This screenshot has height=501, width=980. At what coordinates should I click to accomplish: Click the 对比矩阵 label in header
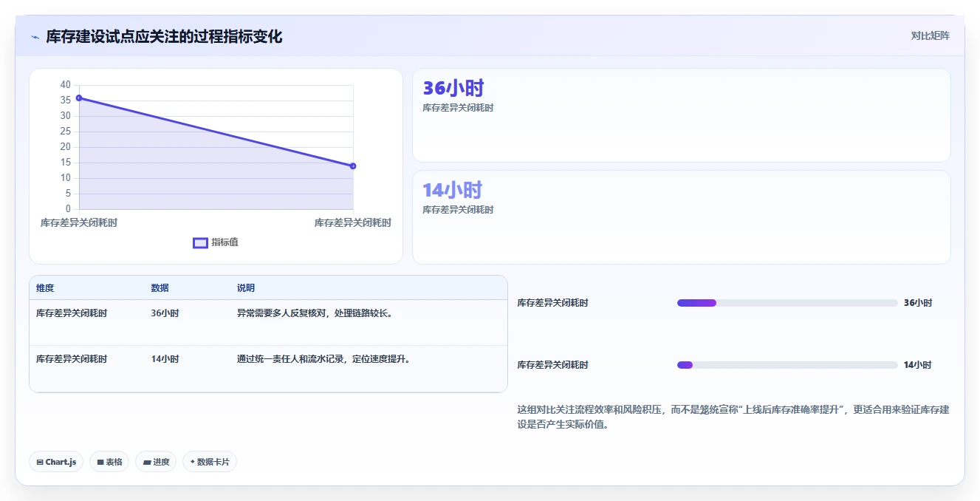[x=930, y=35]
